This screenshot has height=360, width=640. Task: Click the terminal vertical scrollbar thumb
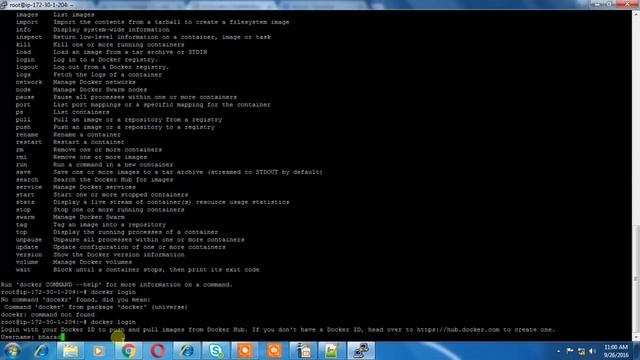point(636,280)
